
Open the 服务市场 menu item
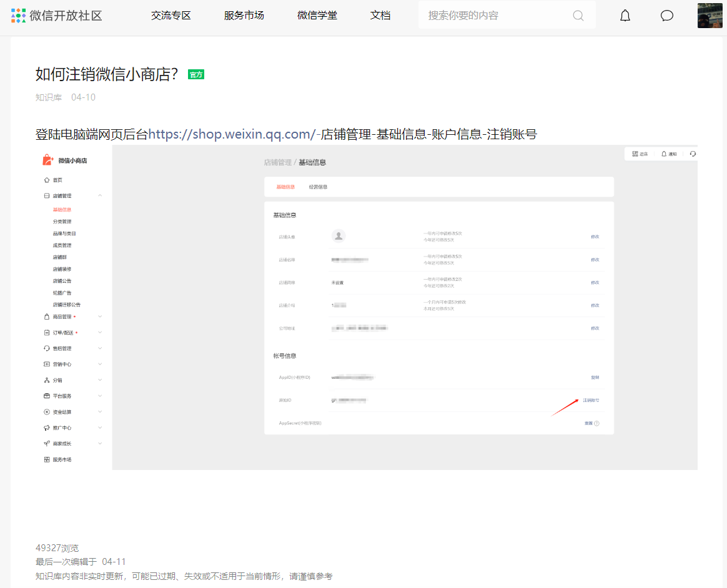(244, 16)
